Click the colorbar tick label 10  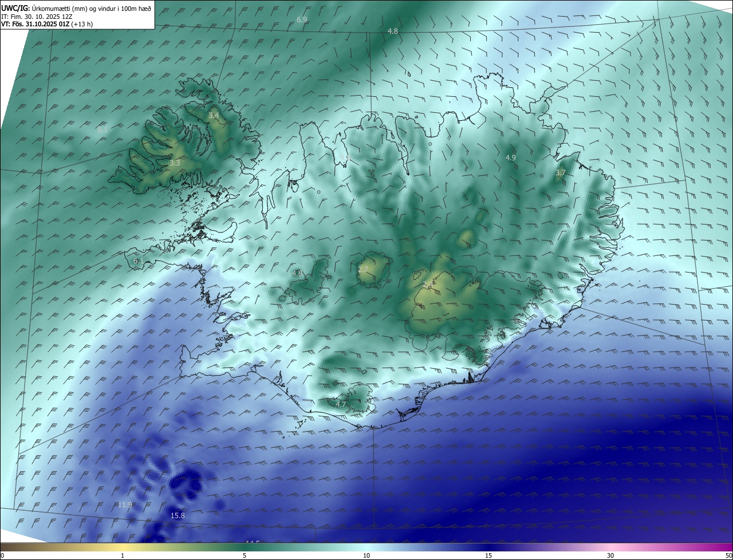click(366, 555)
